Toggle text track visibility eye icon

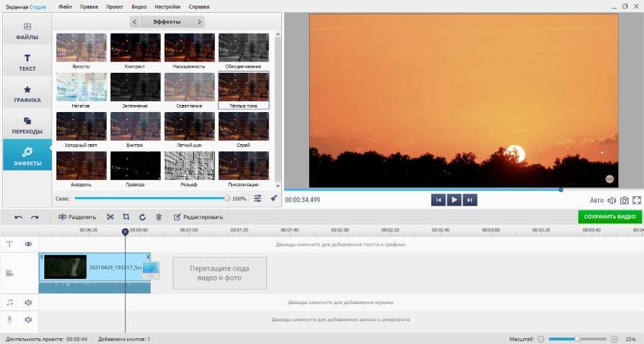point(29,244)
